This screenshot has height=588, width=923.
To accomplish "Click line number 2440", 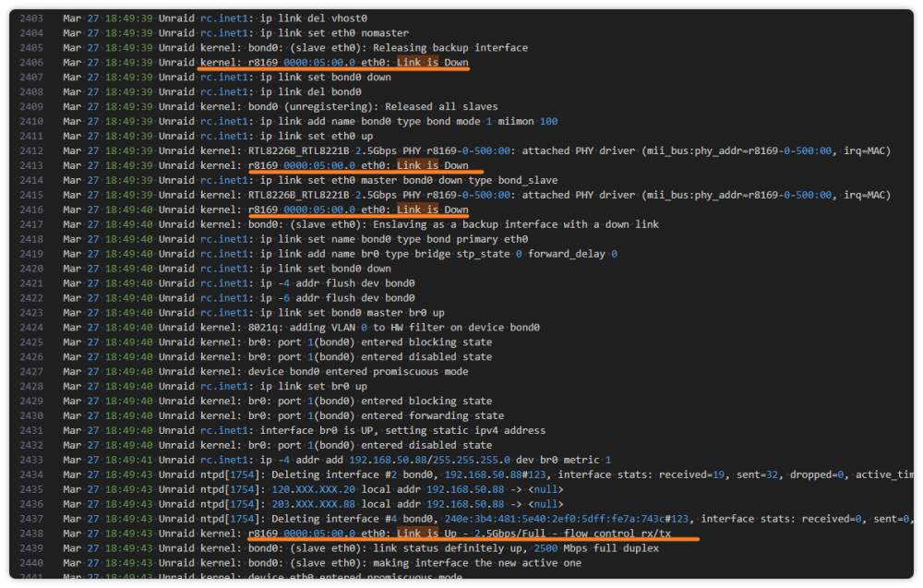I will 31,563.
